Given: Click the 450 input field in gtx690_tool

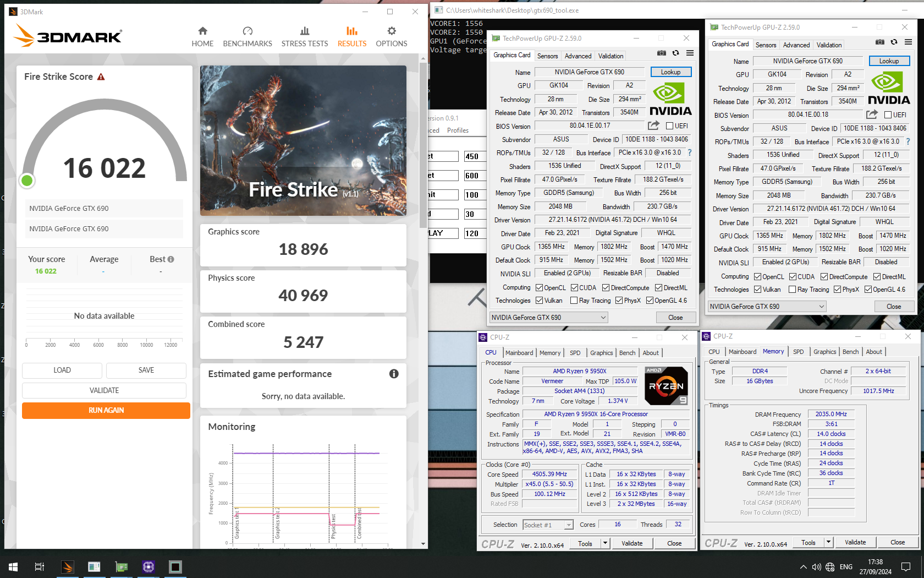Looking at the screenshot, I should 475,156.
